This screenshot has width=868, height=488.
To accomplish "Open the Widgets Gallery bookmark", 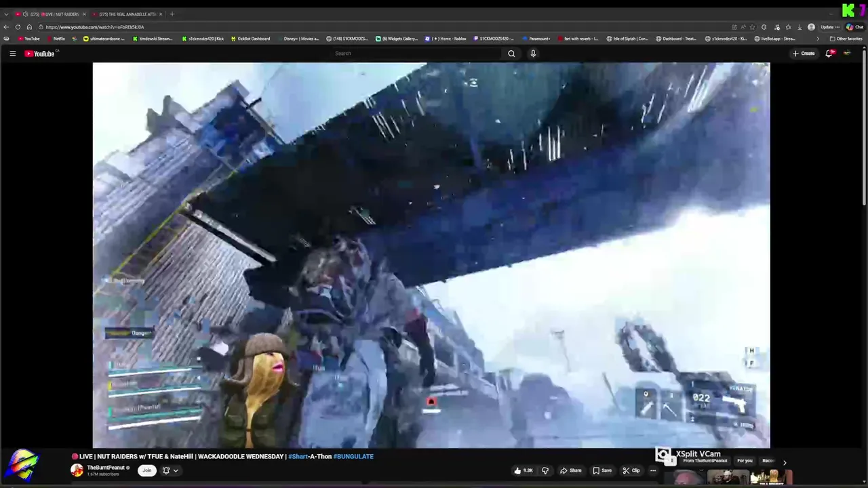I will 397,39.
